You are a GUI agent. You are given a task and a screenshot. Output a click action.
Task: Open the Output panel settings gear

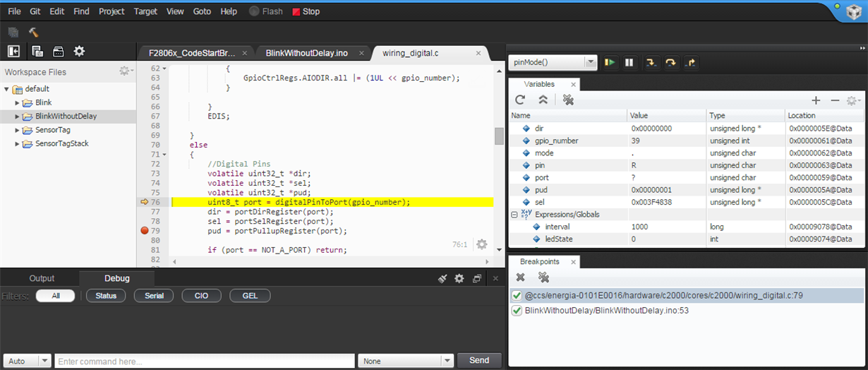(459, 278)
